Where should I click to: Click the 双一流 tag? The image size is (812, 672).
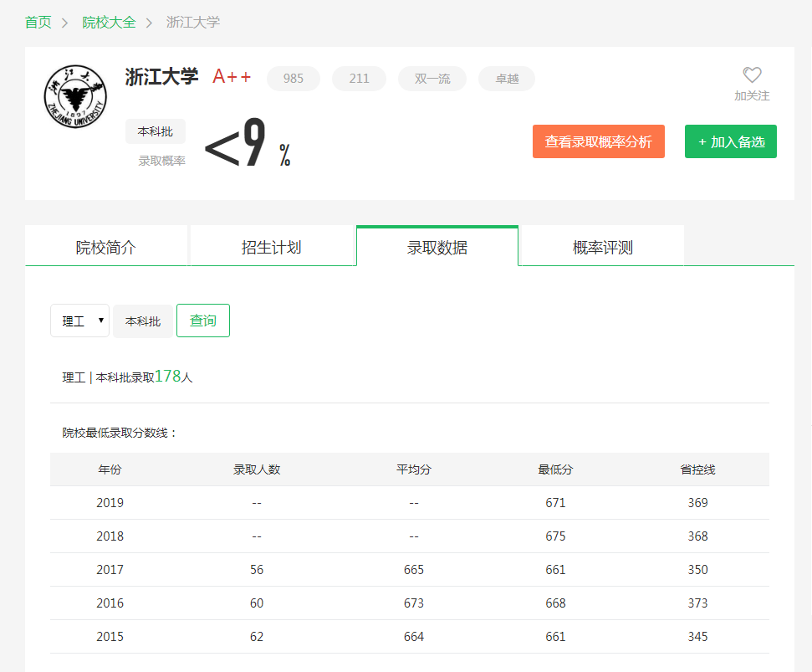[x=432, y=79]
